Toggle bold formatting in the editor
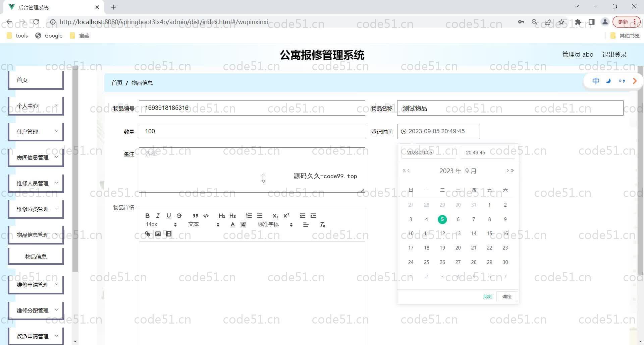This screenshot has height=345, width=644. tap(147, 216)
